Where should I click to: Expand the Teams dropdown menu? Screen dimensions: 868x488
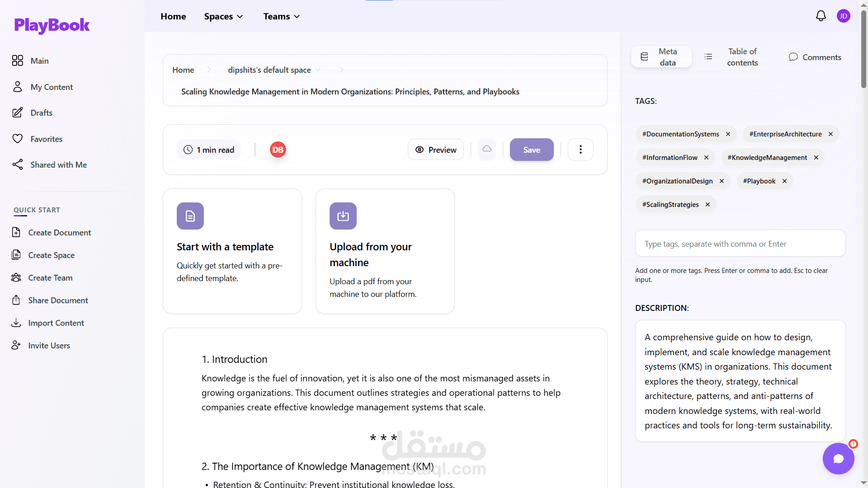click(x=282, y=17)
